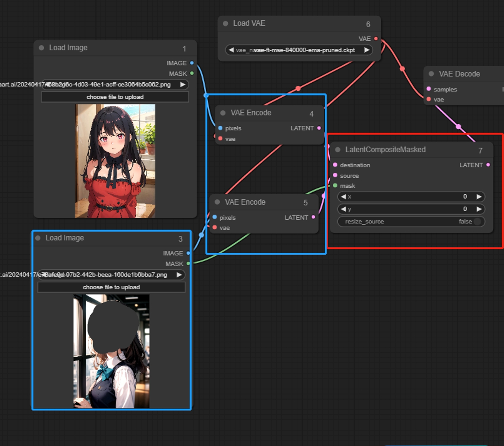Advance to next image in Load Image 1
This screenshot has width=504, height=446.
tap(183, 85)
